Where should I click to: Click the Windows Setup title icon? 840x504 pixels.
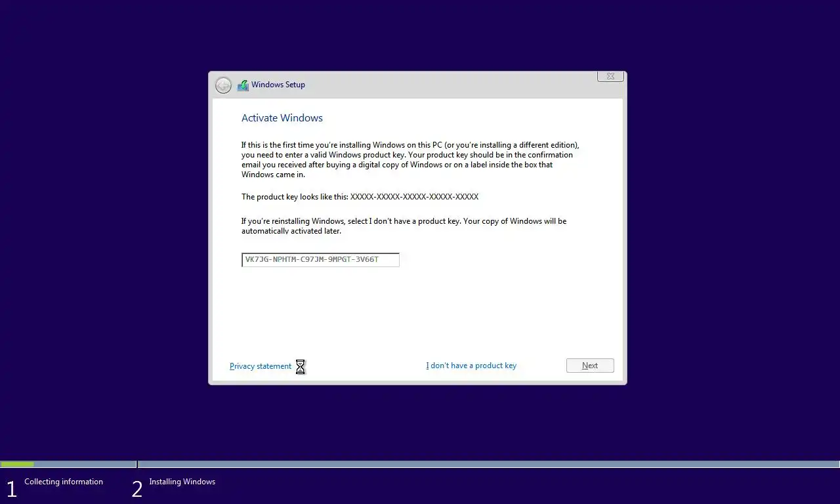243,85
